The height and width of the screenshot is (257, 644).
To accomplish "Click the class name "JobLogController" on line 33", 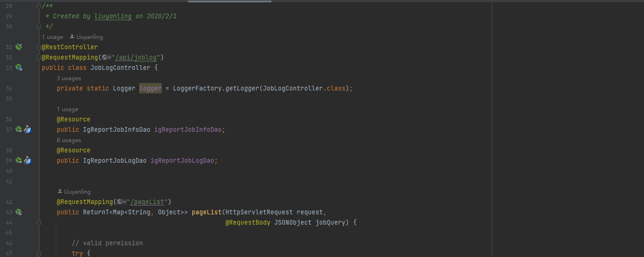I will click(x=120, y=68).
